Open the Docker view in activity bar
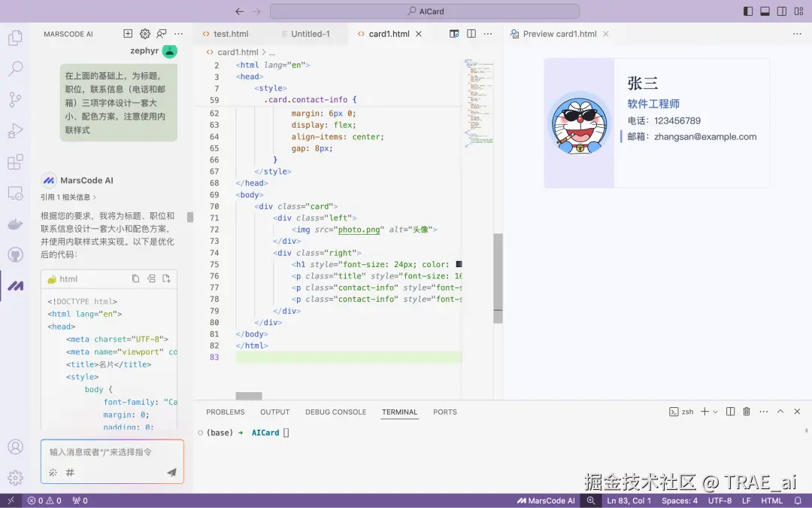 click(15, 224)
